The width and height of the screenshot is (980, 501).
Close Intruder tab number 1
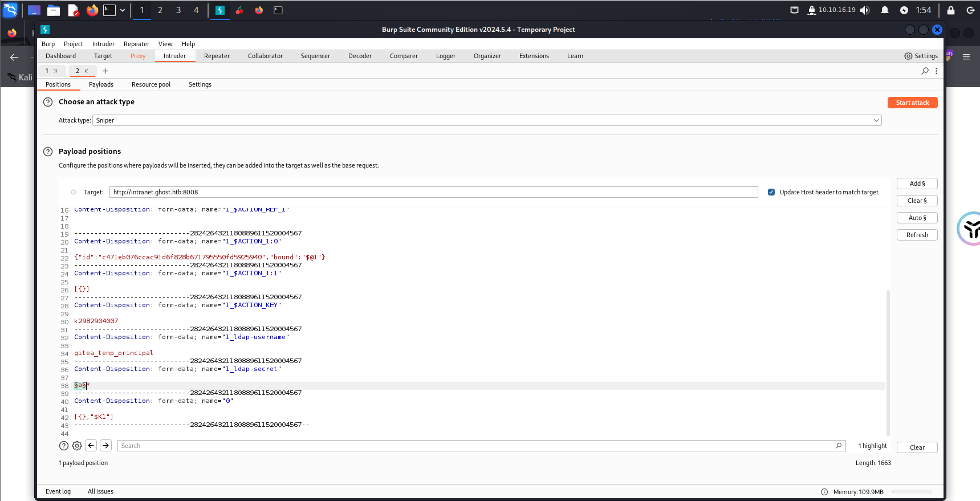(x=55, y=71)
